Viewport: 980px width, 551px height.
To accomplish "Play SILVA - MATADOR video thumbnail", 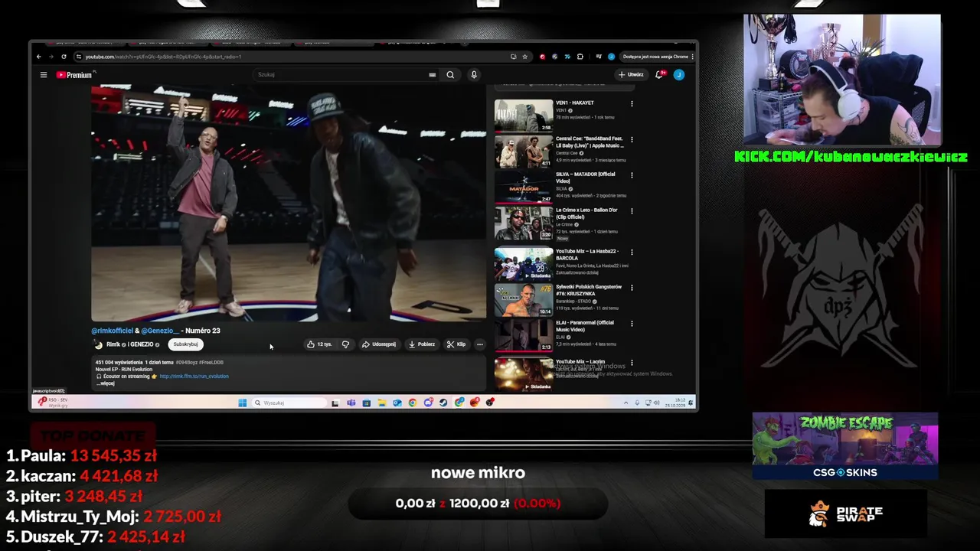I will [524, 187].
